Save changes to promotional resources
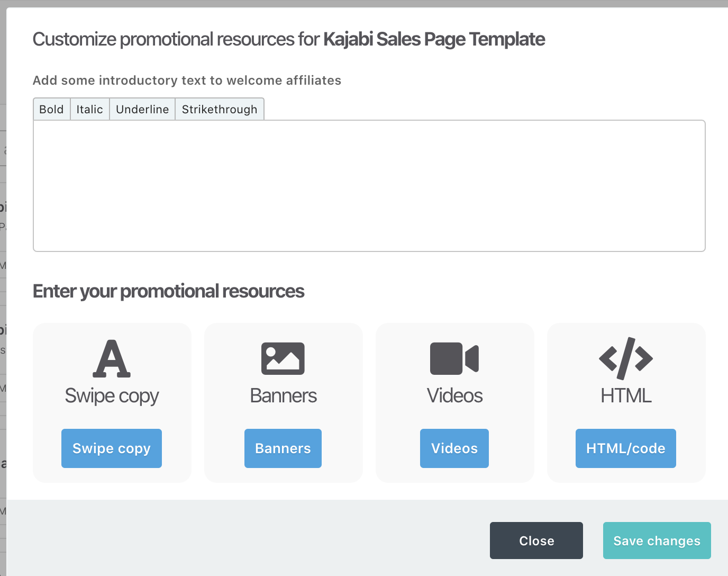Image resolution: width=728 pixels, height=576 pixels. tap(657, 541)
